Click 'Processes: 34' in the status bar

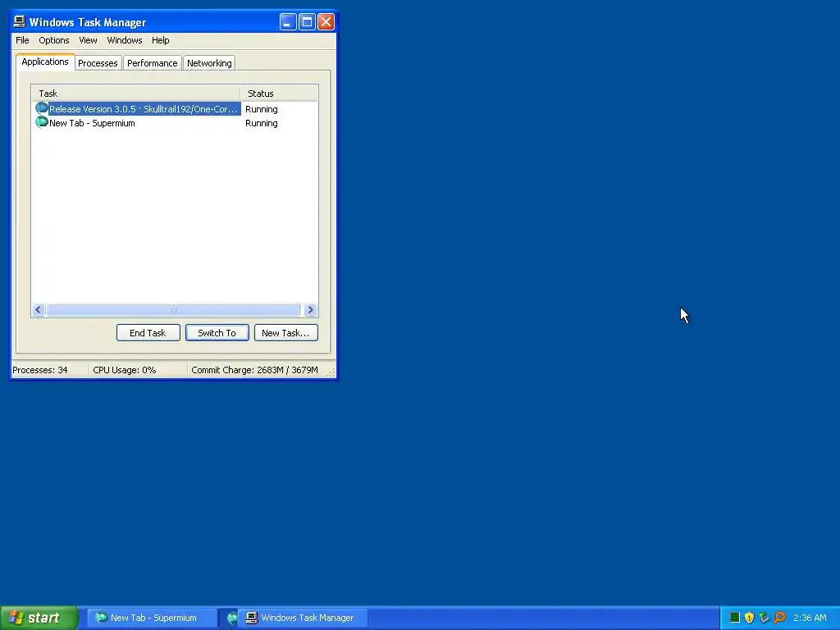[x=40, y=370]
